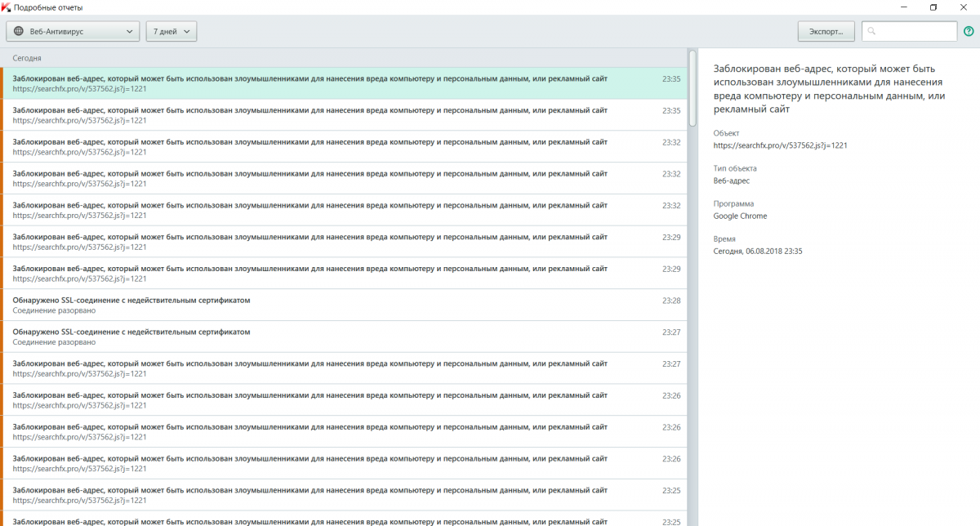
Task: Expand the Веб-Антивирус component dropdown
Action: coord(73,31)
